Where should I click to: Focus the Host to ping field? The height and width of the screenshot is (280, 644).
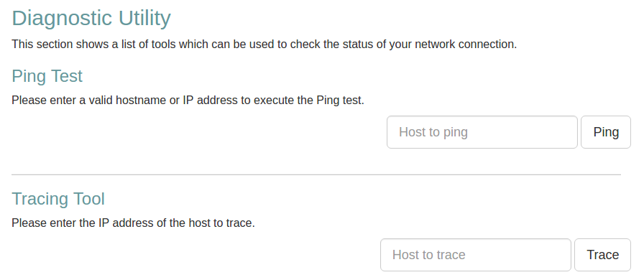[x=482, y=132]
